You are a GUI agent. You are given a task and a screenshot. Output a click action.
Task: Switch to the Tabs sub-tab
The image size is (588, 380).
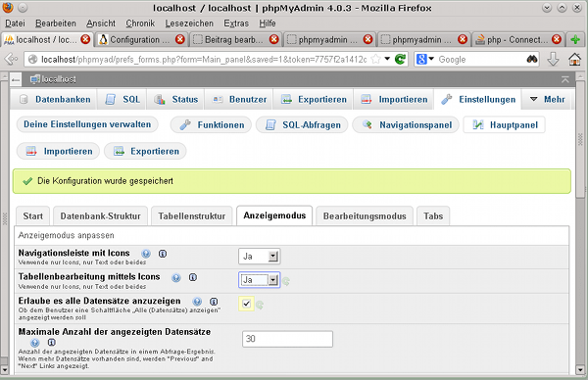point(433,216)
